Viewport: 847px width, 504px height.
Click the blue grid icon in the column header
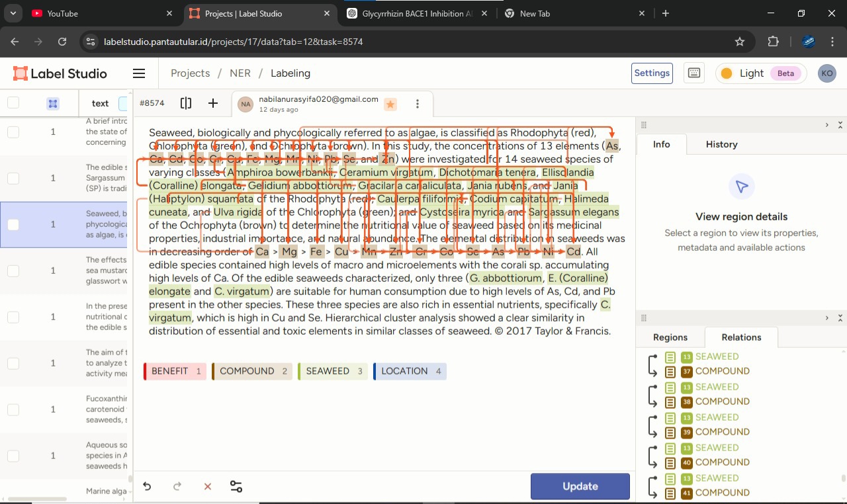point(53,103)
